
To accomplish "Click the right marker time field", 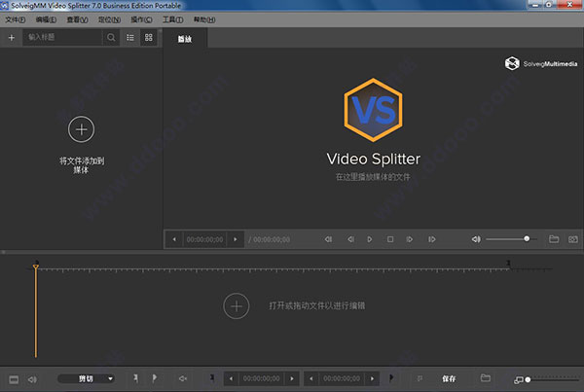I will click(x=342, y=378).
